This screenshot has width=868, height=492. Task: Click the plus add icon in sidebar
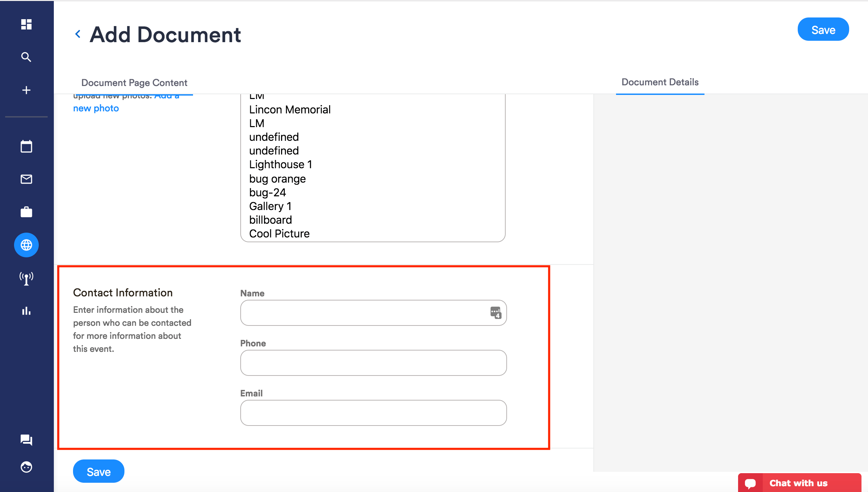(x=26, y=90)
